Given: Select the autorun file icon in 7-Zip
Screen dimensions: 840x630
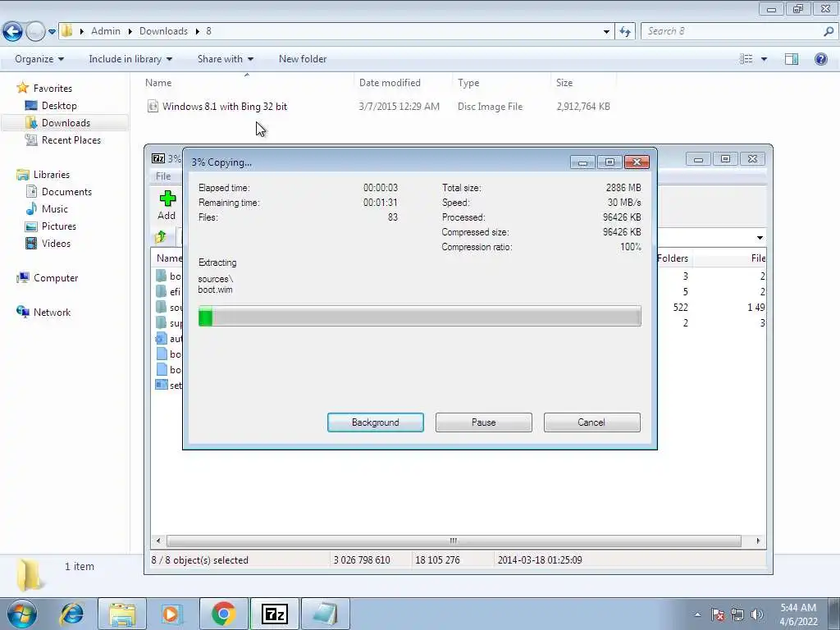Looking at the screenshot, I should [x=162, y=339].
